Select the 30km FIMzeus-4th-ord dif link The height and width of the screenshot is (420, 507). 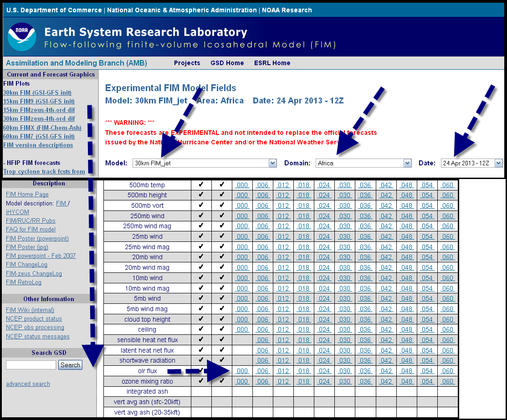[x=39, y=119]
